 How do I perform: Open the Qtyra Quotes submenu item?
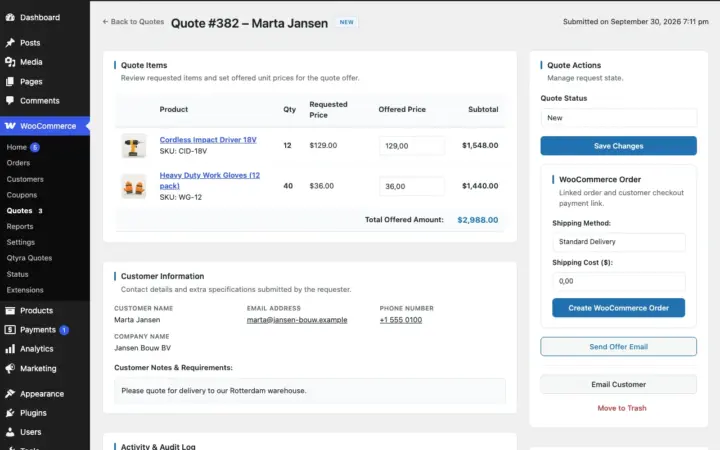tap(29, 258)
